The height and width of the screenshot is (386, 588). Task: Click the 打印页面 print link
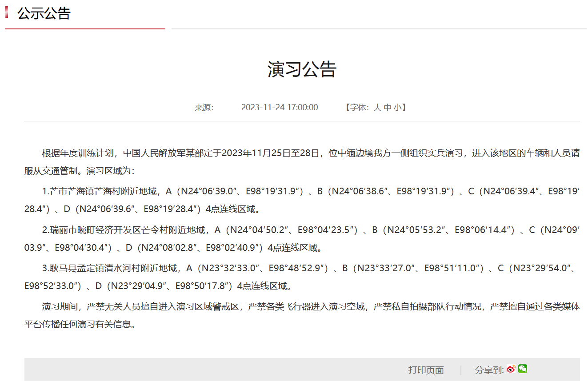pos(426,370)
